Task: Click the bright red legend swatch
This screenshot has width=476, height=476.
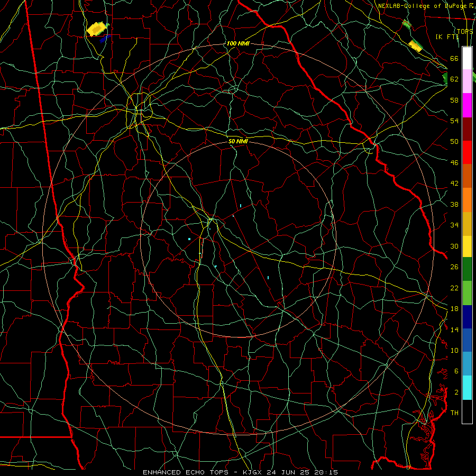Action: click(x=467, y=152)
